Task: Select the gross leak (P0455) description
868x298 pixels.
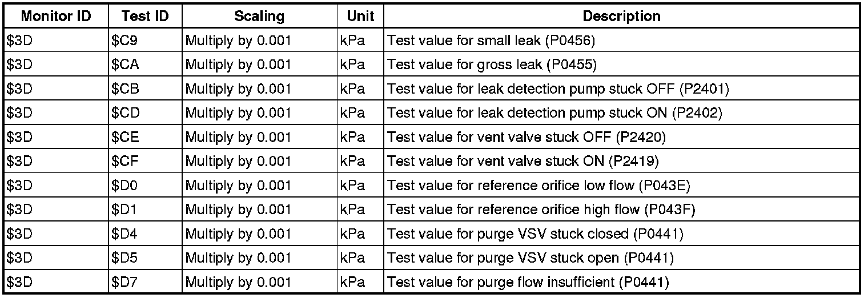Action: click(492, 65)
